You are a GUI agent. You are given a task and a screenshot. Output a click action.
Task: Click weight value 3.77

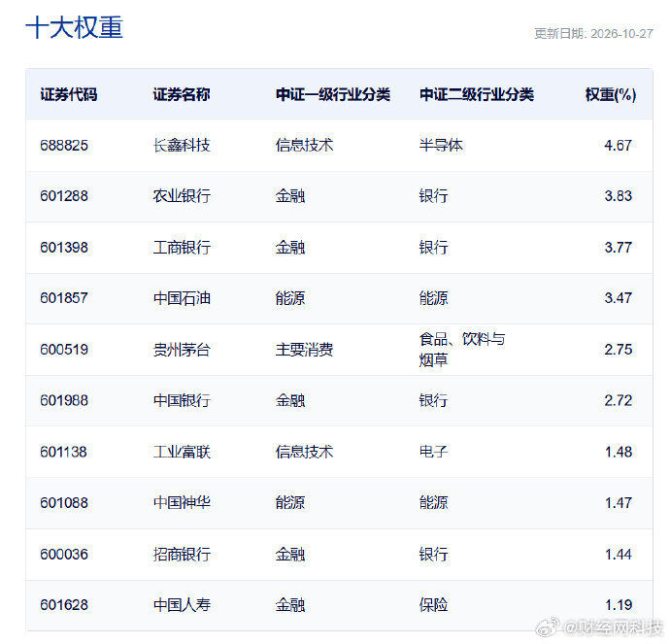coord(618,248)
